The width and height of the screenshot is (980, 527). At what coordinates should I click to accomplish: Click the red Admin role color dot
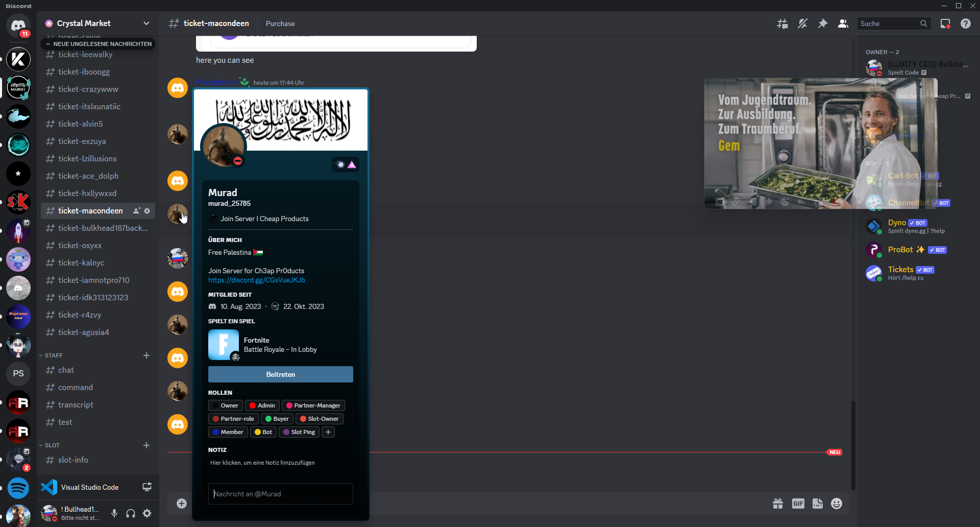[x=253, y=405]
